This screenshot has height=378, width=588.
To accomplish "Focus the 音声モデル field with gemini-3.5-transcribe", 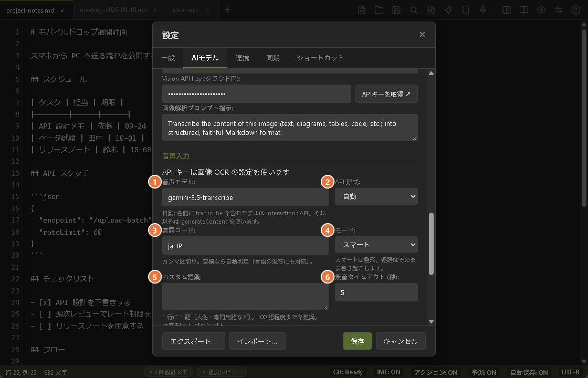I will tap(245, 197).
